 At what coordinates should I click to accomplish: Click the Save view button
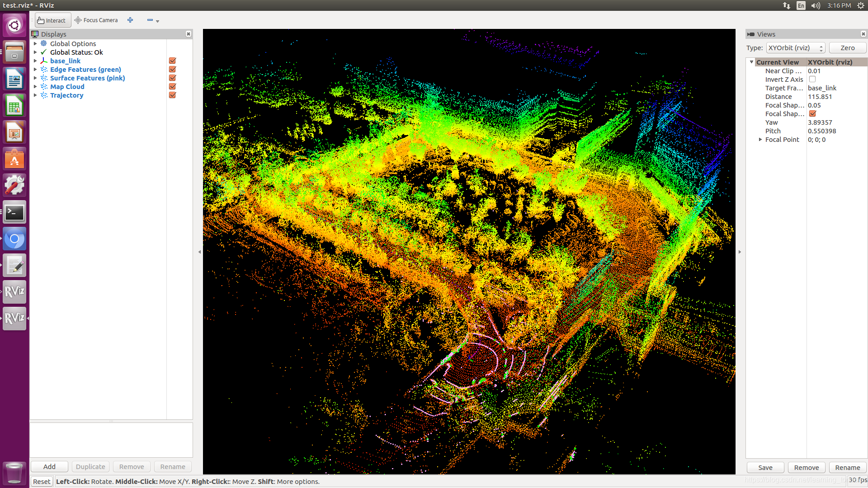pos(765,468)
